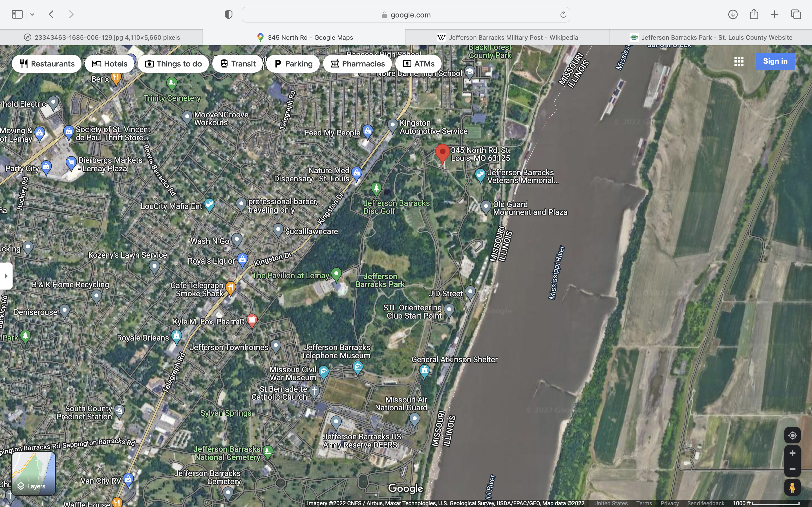The height and width of the screenshot is (507, 812).
Task: Select the Restaurants filter chip
Action: pos(47,64)
